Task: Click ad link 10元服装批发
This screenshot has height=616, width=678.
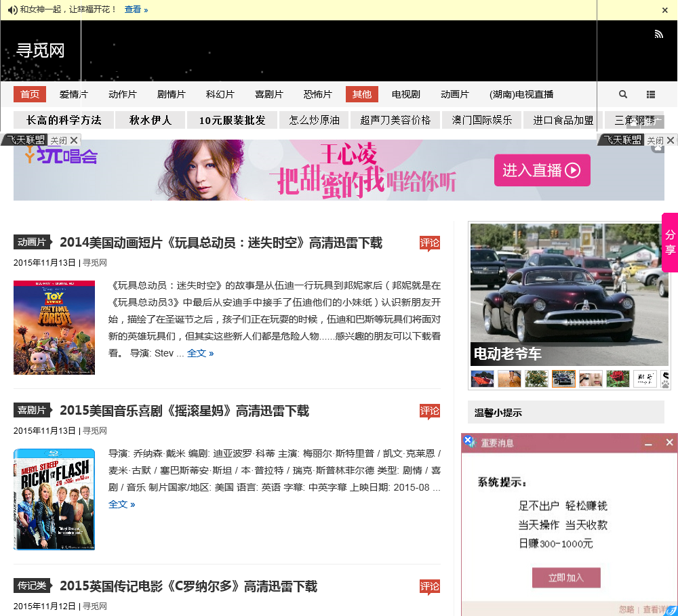Action: 232,120
